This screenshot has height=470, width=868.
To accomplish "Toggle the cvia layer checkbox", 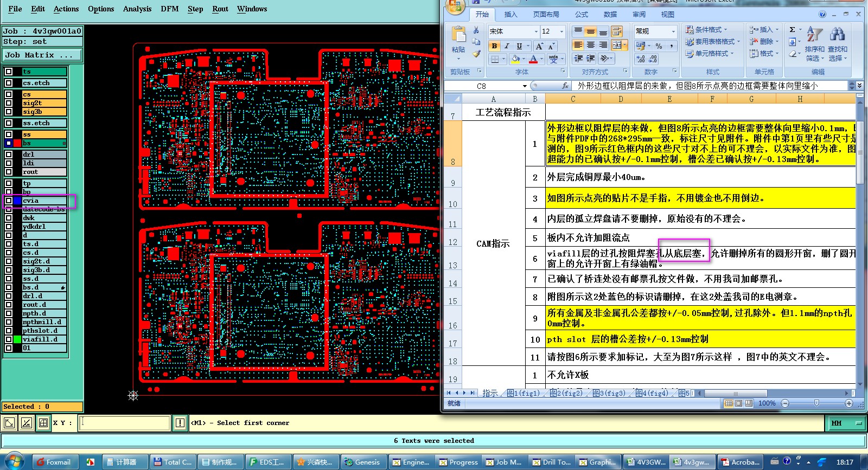I will (x=9, y=201).
